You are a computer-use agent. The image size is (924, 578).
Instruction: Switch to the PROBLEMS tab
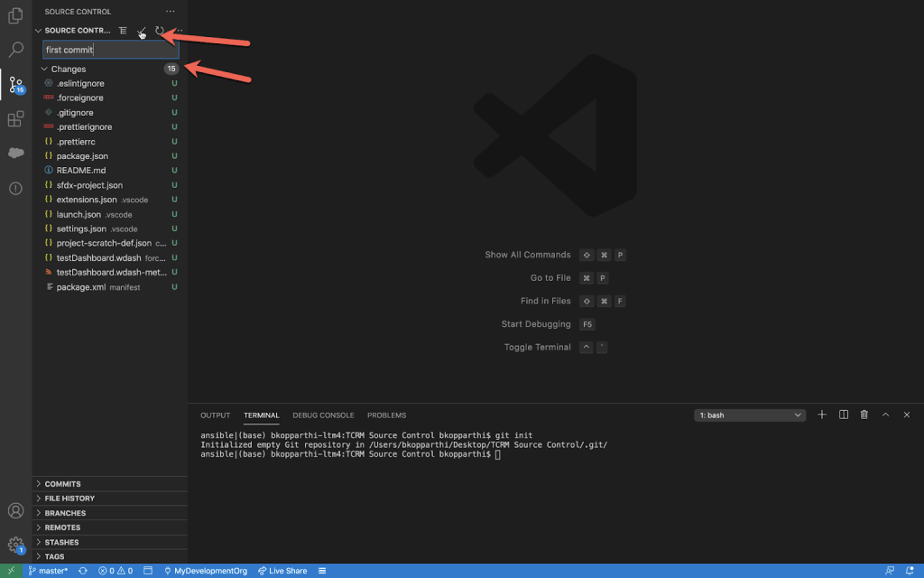pyautogui.click(x=386, y=415)
